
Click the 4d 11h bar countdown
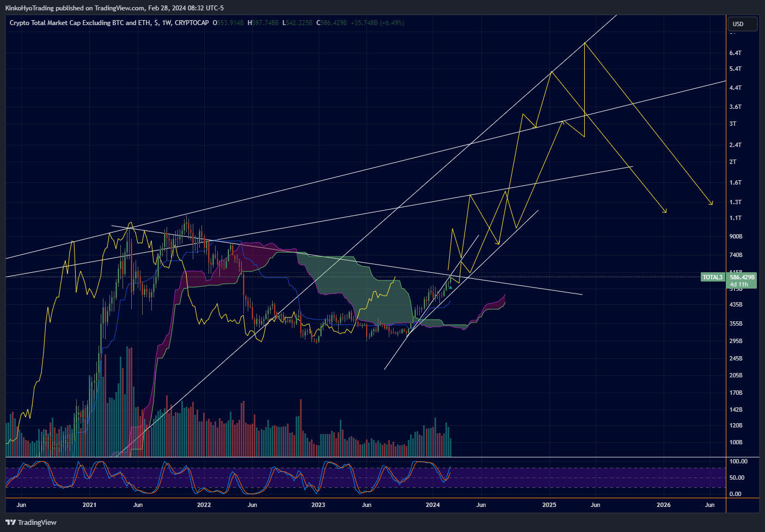(x=739, y=284)
